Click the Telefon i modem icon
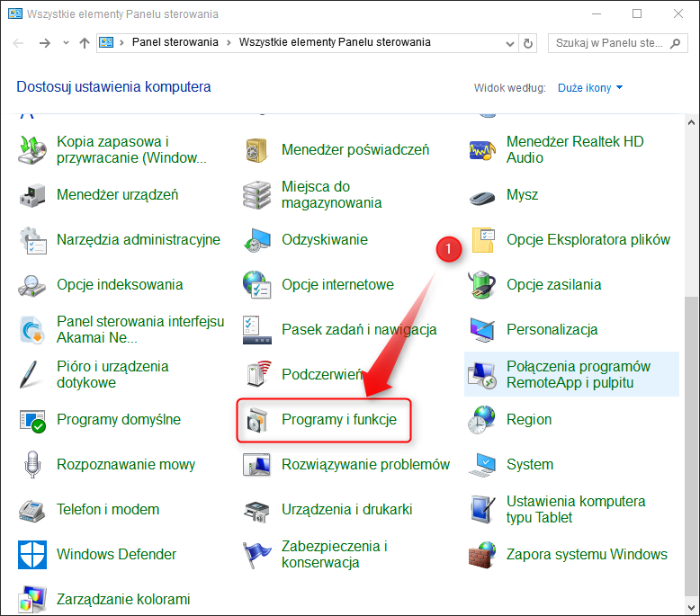 (x=32, y=510)
